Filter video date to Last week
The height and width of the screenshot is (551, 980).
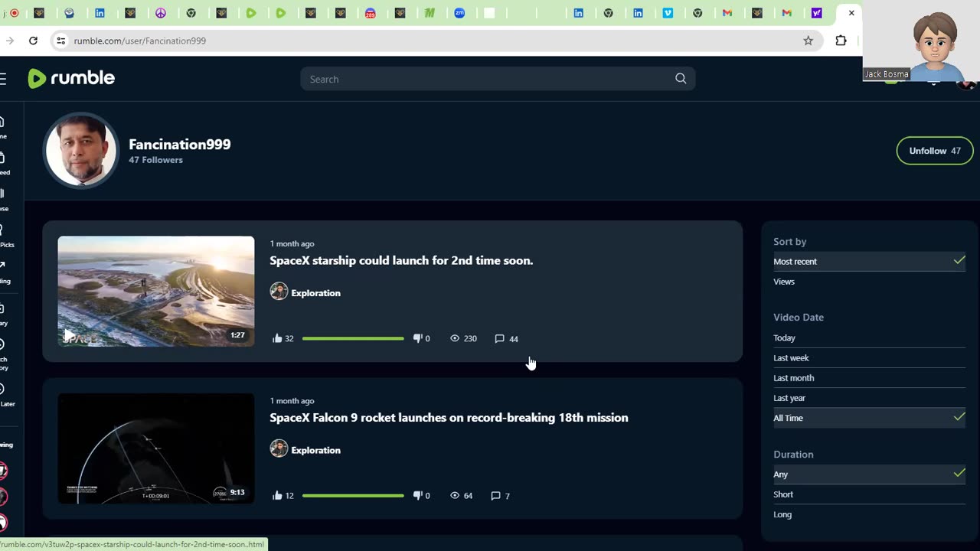869,358
